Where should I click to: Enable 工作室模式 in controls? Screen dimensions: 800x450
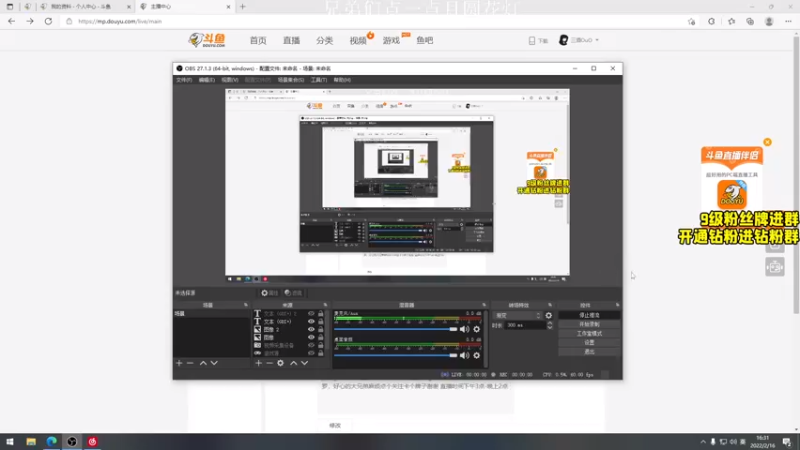(x=589, y=334)
